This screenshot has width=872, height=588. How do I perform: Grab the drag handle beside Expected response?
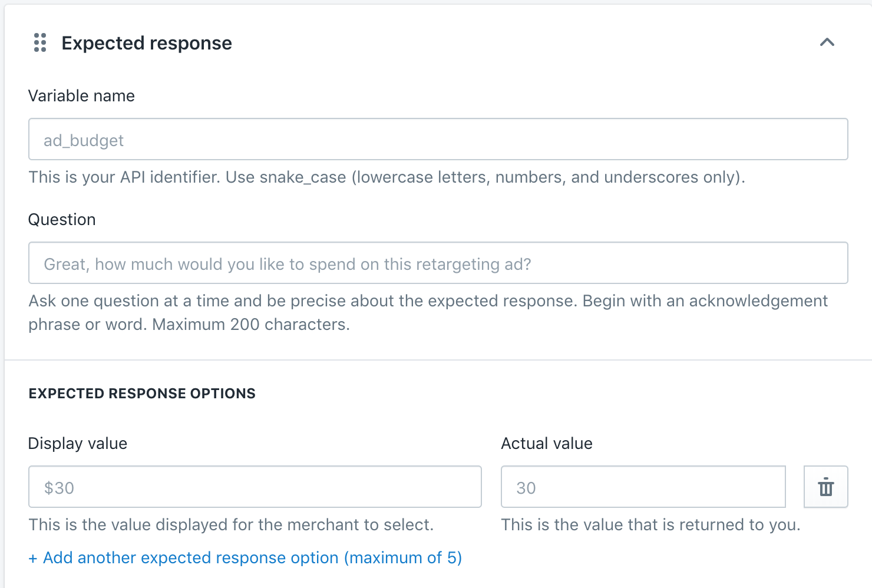(40, 42)
